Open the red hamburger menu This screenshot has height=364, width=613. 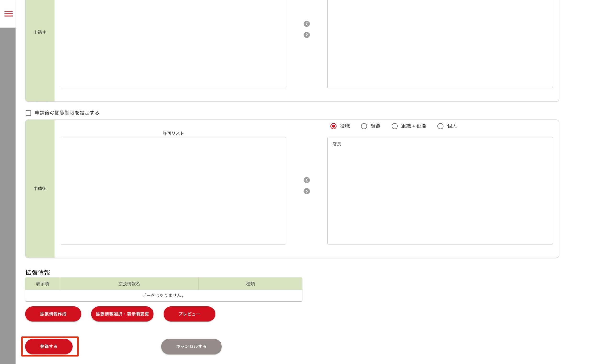point(8,13)
